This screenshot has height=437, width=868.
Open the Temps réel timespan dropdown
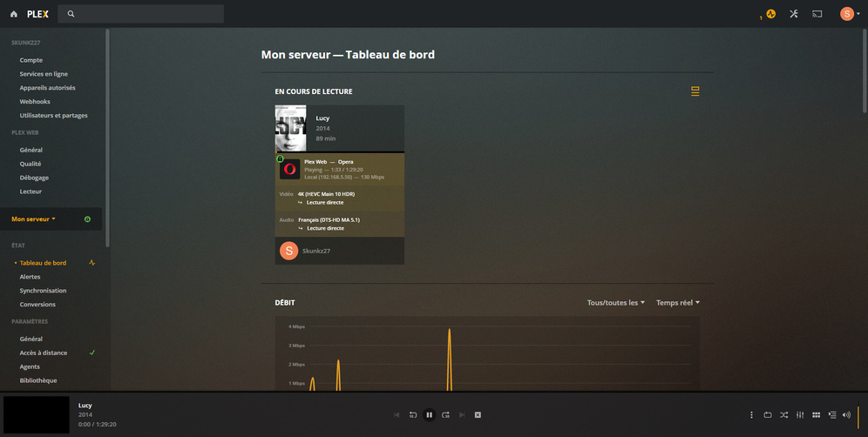click(x=677, y=303)
